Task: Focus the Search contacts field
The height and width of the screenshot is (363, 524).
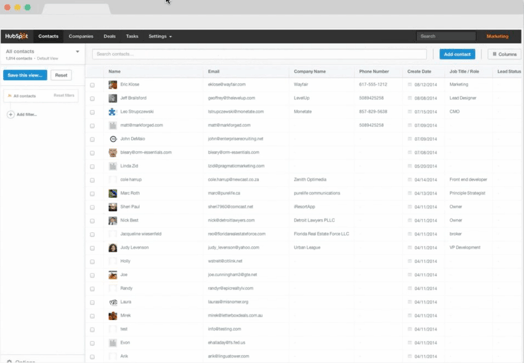Action: click(x=259, y=54)
